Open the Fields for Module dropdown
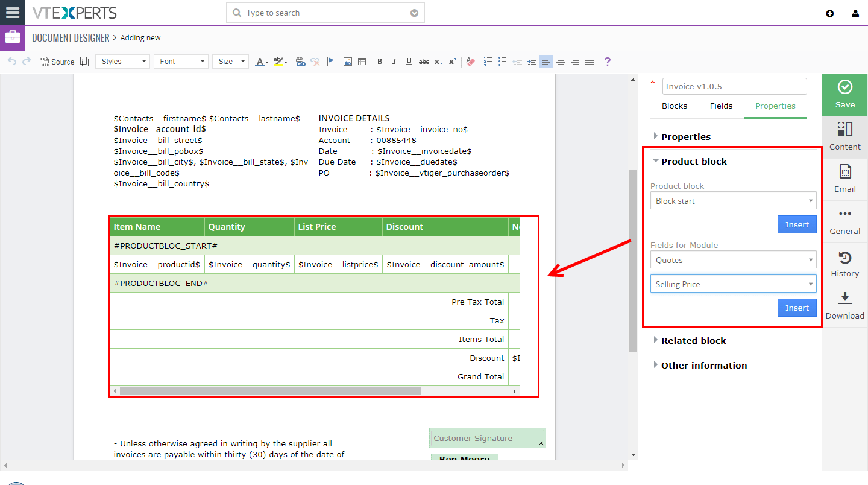 pos(733,259)
